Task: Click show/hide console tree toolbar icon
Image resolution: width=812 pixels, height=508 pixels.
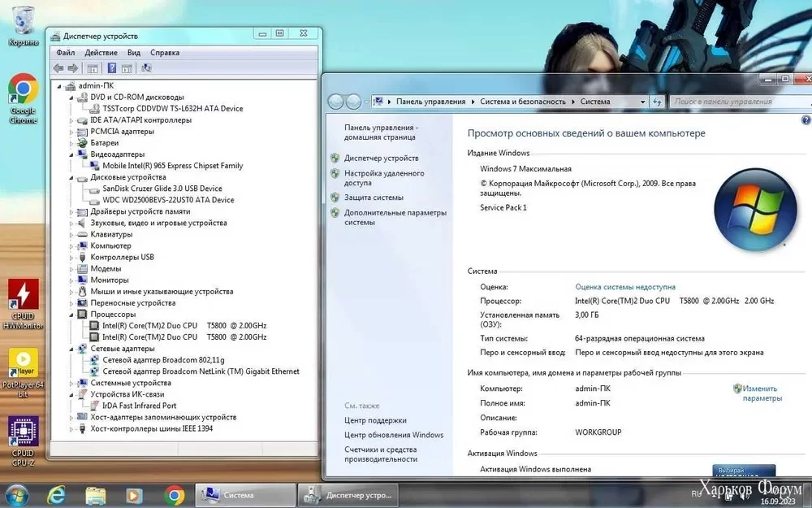Action: click(93, 68)
